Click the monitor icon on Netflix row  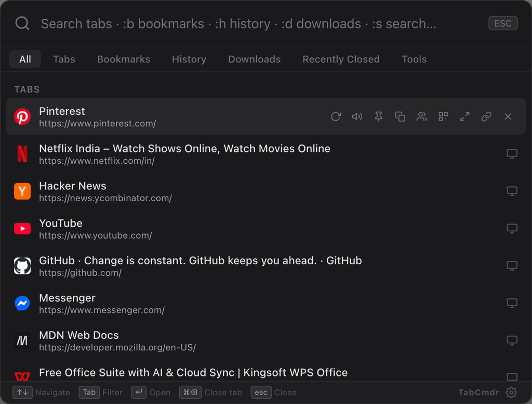(512, 154)
